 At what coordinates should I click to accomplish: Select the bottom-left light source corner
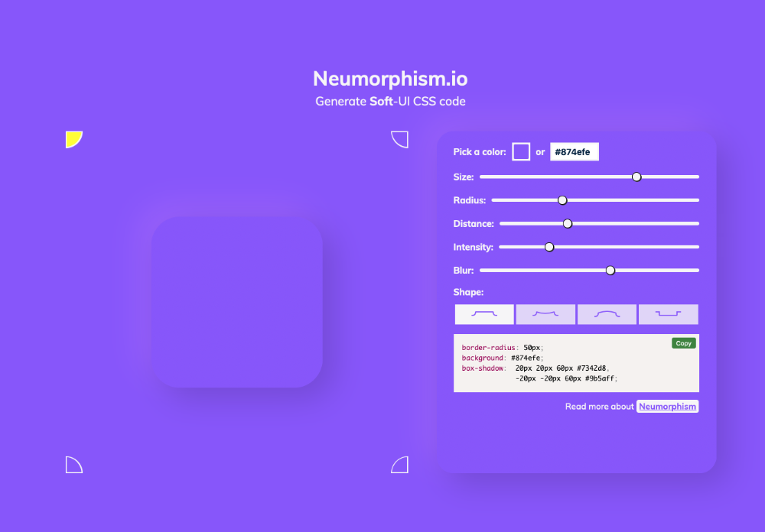tap(74, 465)
